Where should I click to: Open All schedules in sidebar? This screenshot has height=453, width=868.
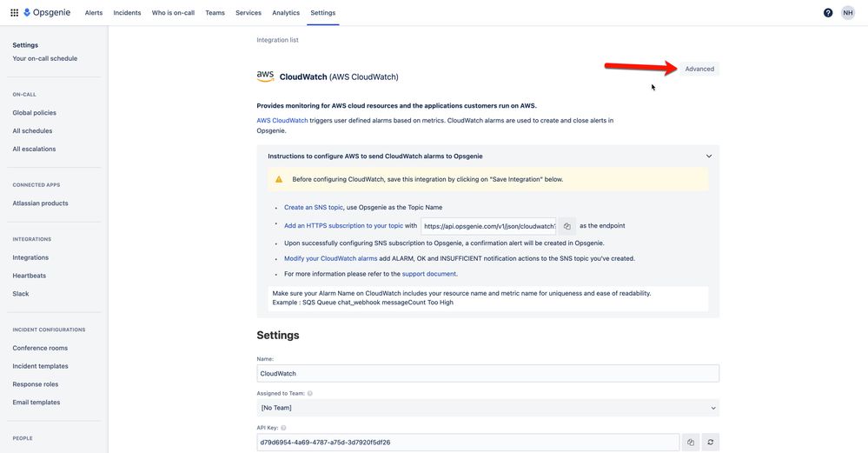click(x=32, y=130)
